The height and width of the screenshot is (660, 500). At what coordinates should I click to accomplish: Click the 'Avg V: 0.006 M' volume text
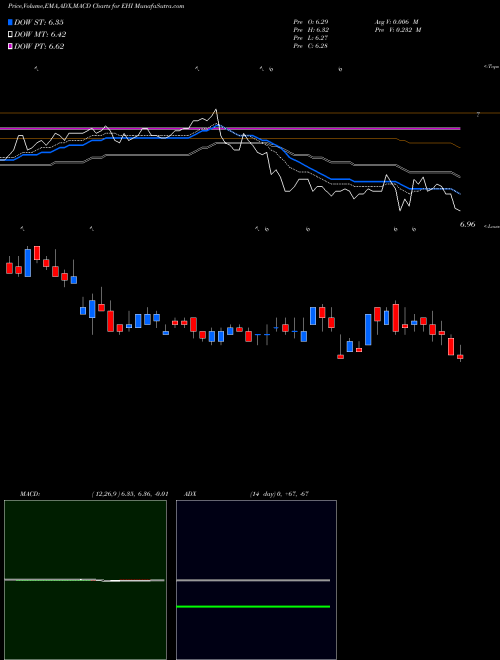(x=396, y=22)
